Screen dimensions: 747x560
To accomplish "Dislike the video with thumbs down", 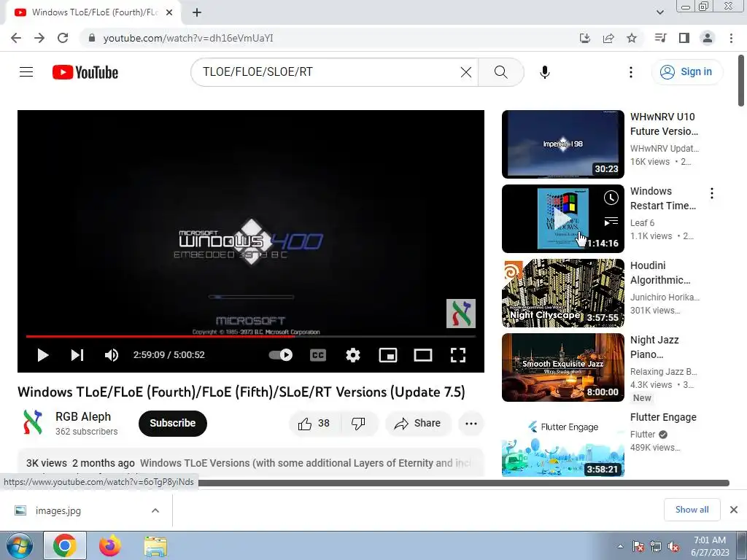I will point(359,424).
